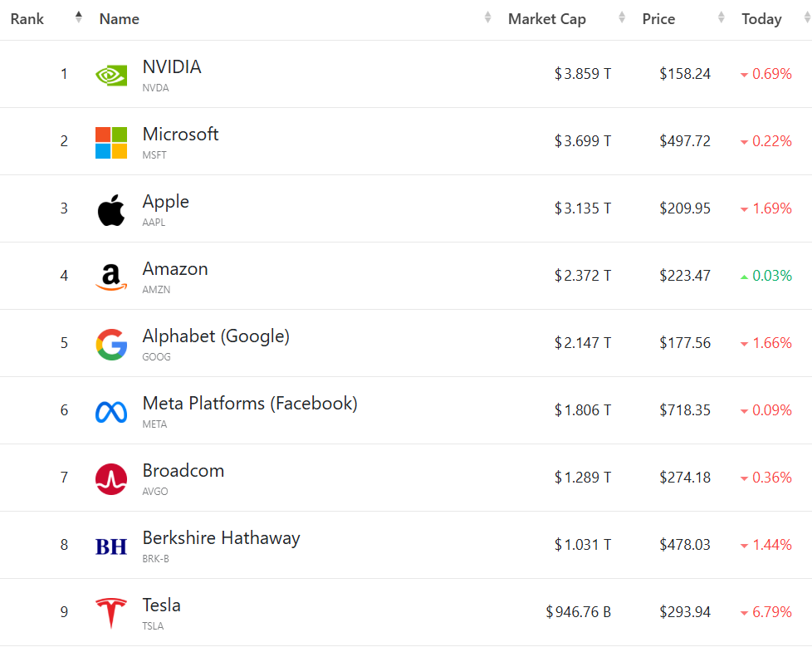Click the Broadcom red logo

(x=111, y=478)
